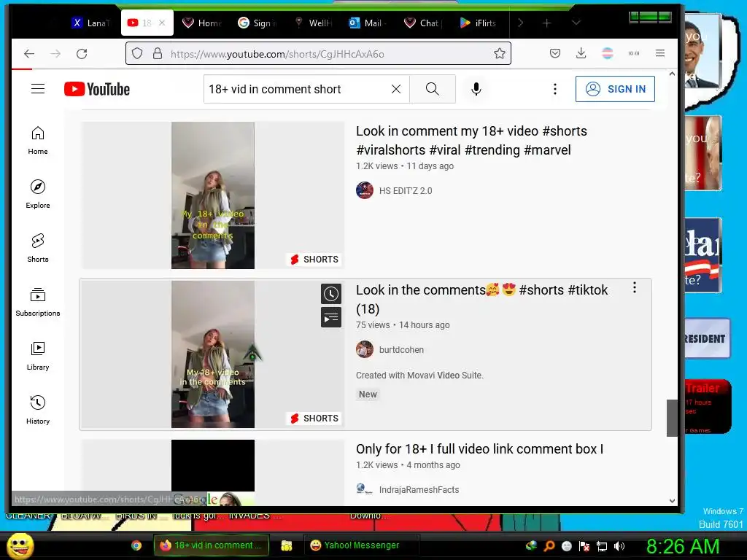The width and height of the screenshot is (747, 560).
Task: Expand the list all tabs chevron
Action: 576,23
